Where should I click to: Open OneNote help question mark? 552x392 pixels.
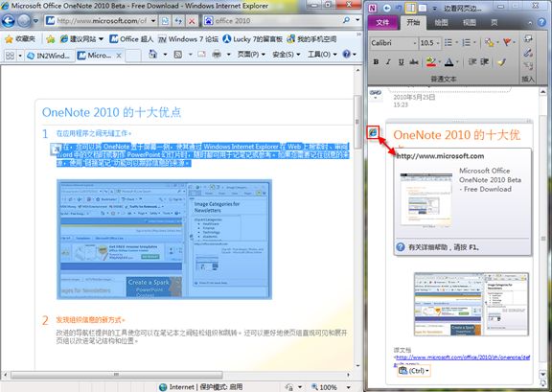[541, 22]
